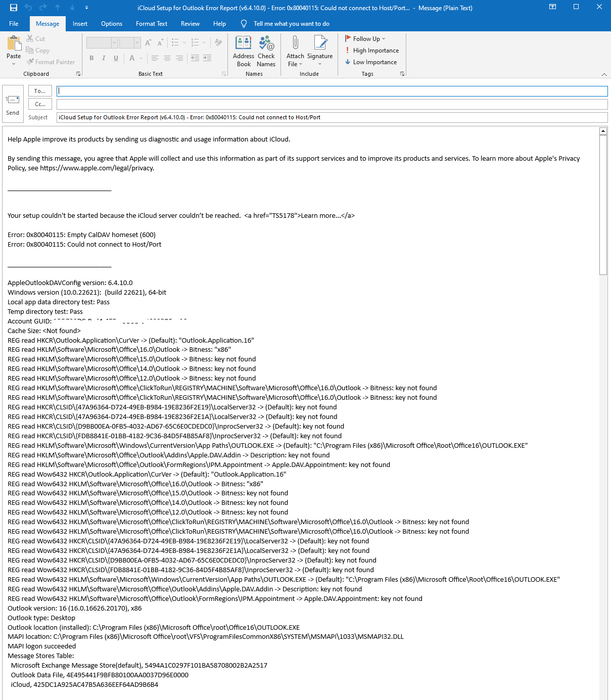Image resolution: width=611 pixels, height=700 pixels.
Task: Click the Numbering list icon
Action: (195, 43)
